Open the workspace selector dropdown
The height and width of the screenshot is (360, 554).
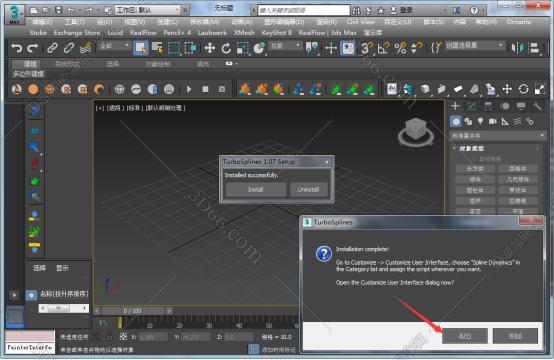pyautogui.click(x=148, y=10)
